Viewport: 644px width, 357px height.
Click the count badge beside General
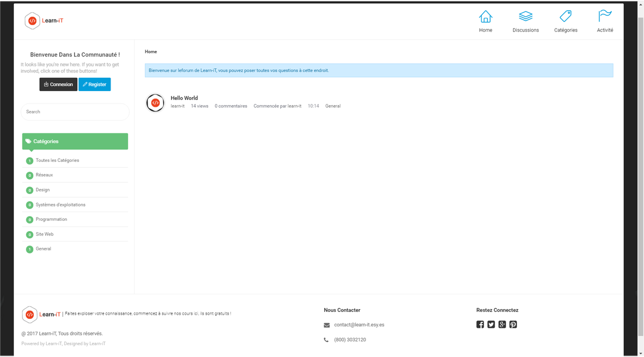coord(30,249)
